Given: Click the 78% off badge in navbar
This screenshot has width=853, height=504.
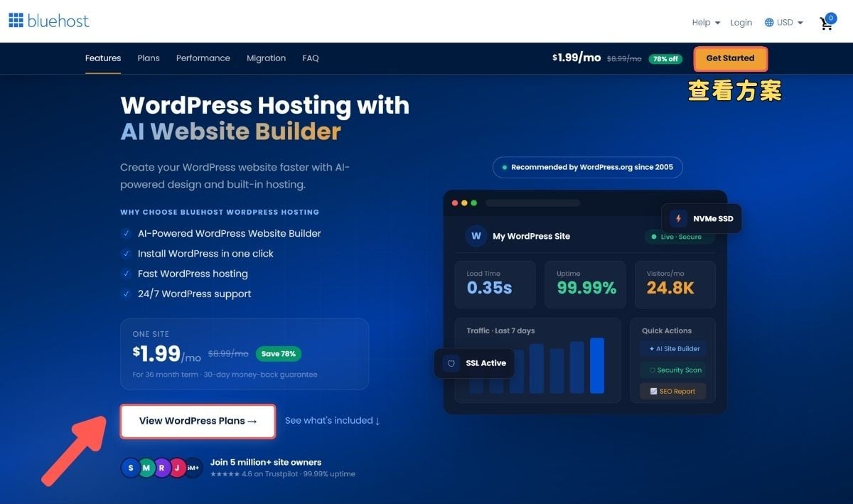Looking at the screenshot, I should pos(665,59).
